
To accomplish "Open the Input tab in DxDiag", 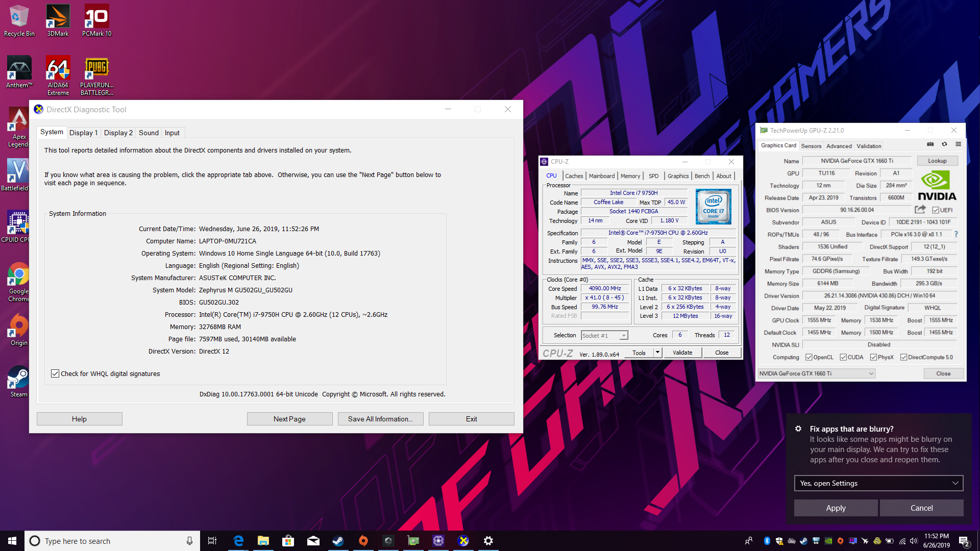I will (172, 133).
